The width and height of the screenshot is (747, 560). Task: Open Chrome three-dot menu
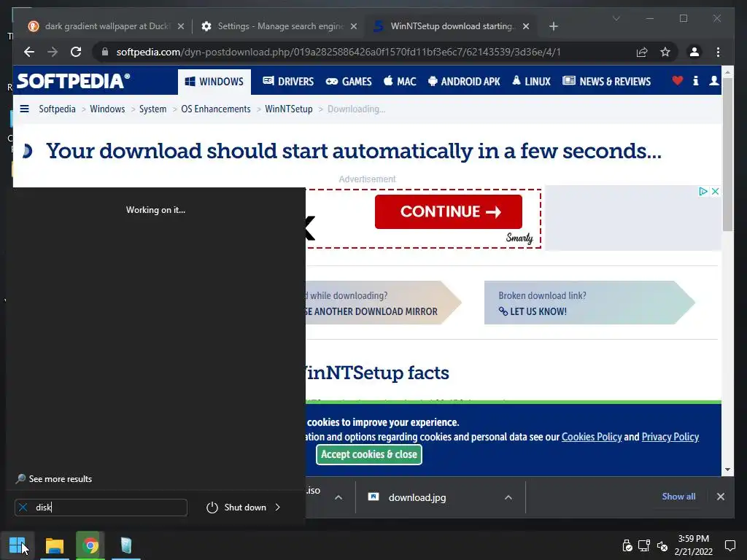(x=718, y=52)
